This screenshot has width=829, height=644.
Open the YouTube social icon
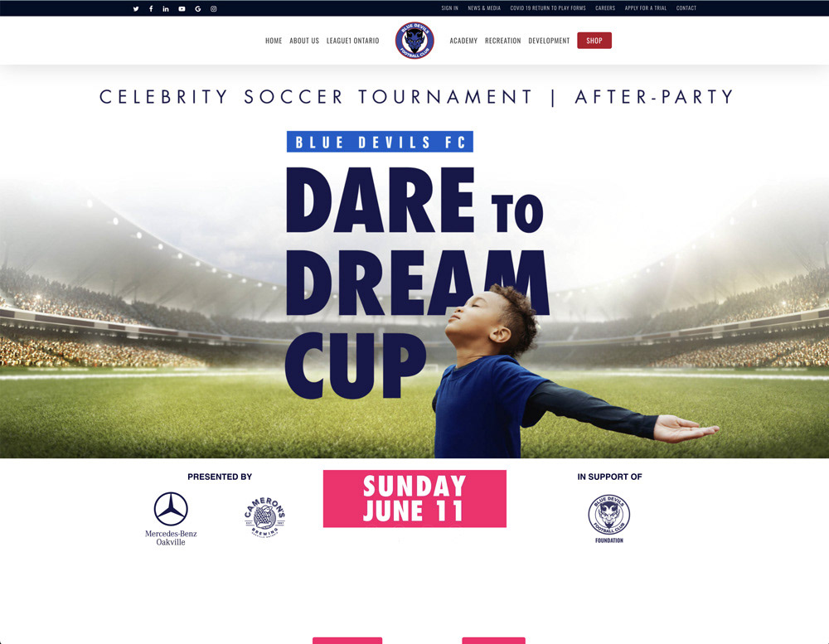[x=182, y=8]
